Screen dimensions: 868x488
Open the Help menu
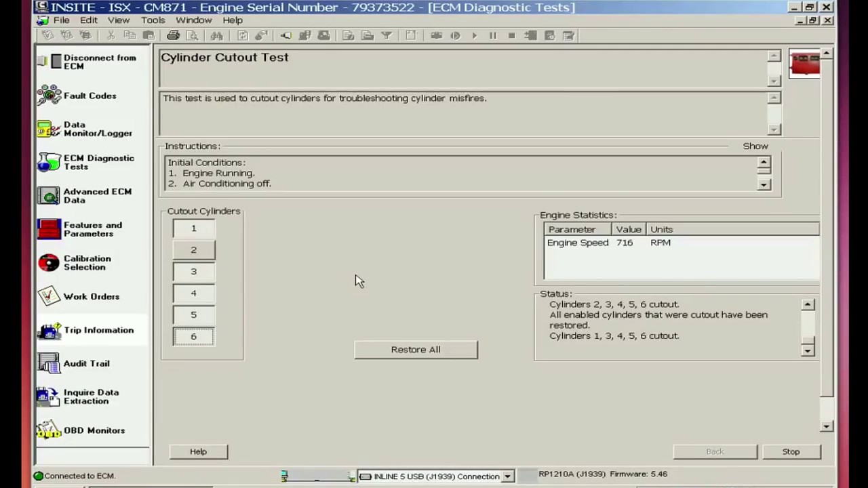point(233,20)
